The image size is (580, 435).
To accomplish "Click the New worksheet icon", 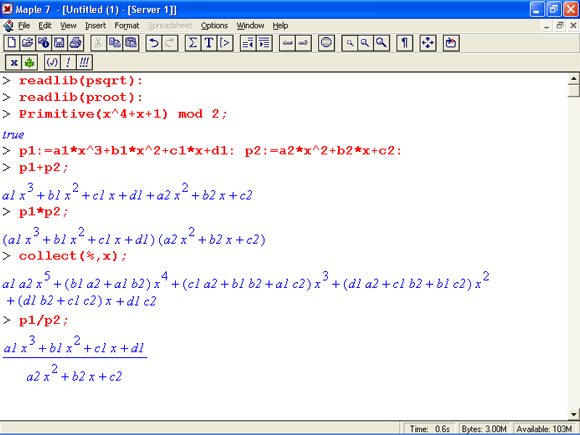I will 11,43.
